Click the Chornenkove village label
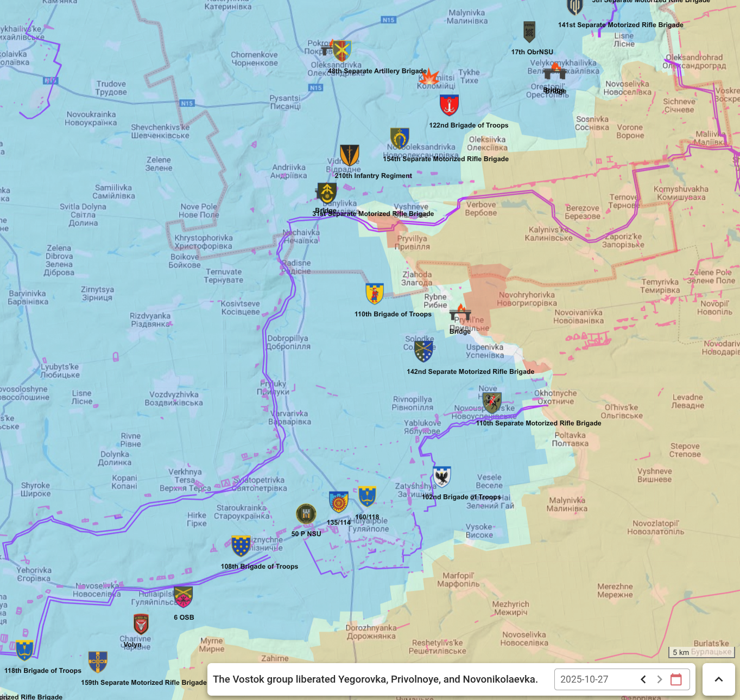Screen dimensions: 740x700 254,59
